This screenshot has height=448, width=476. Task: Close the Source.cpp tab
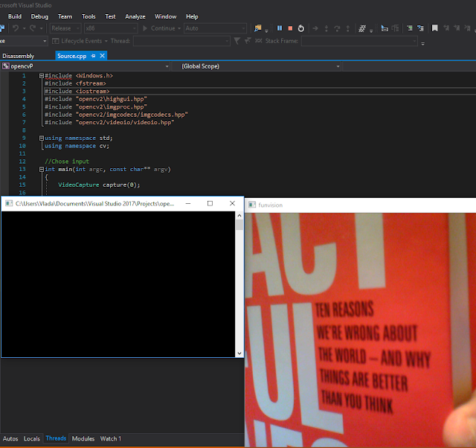103,56
